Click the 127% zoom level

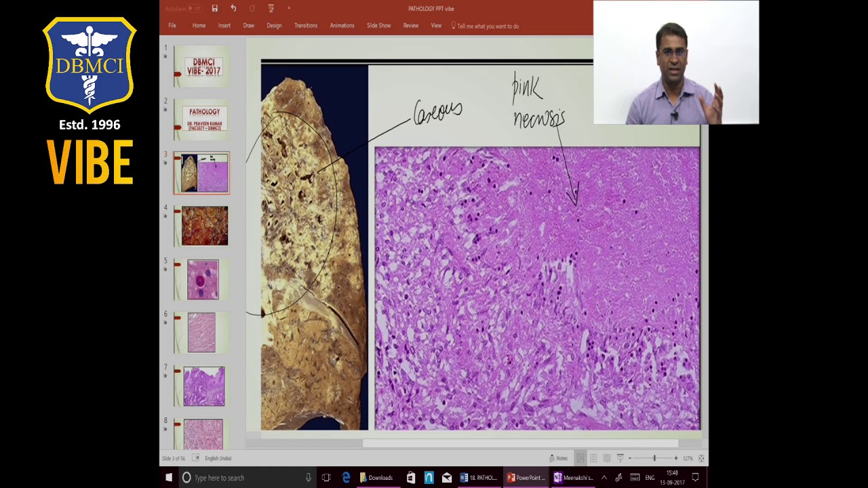coord(688,458)
